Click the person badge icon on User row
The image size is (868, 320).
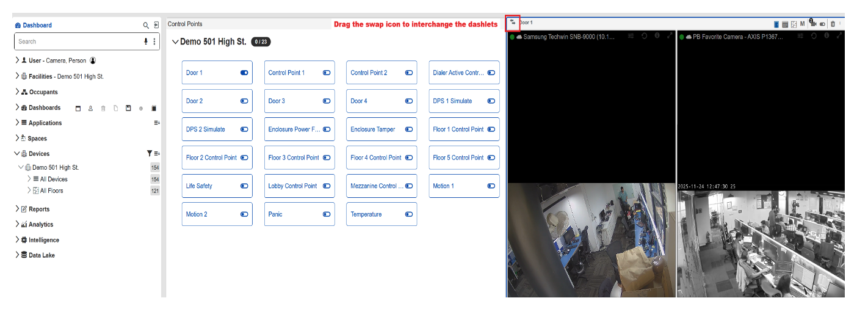point(93,60)
